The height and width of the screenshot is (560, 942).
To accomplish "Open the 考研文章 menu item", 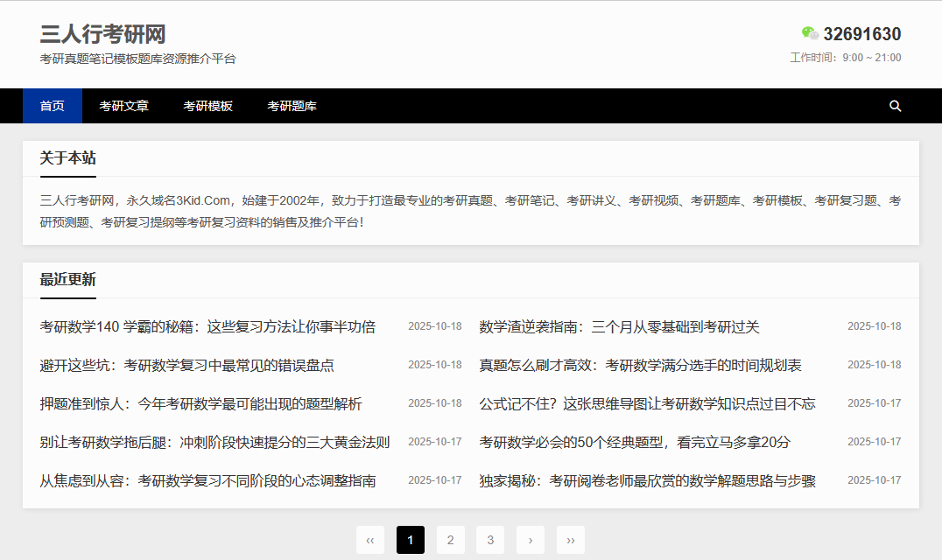I will point(123,106).
